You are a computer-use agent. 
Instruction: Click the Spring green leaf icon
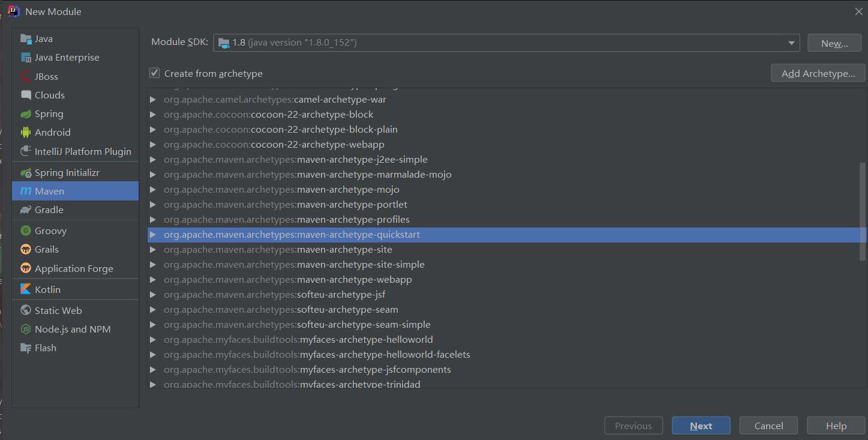pos(26,114)
